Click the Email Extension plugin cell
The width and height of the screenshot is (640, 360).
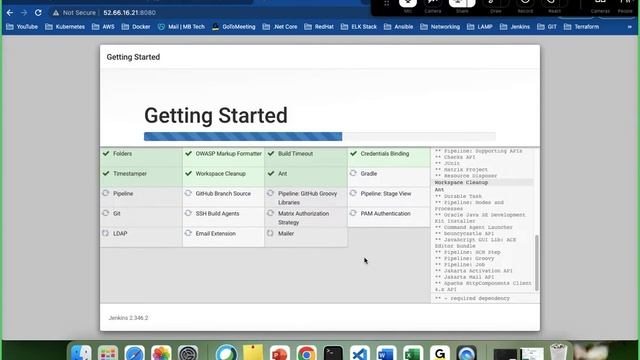tap(223, 237)
